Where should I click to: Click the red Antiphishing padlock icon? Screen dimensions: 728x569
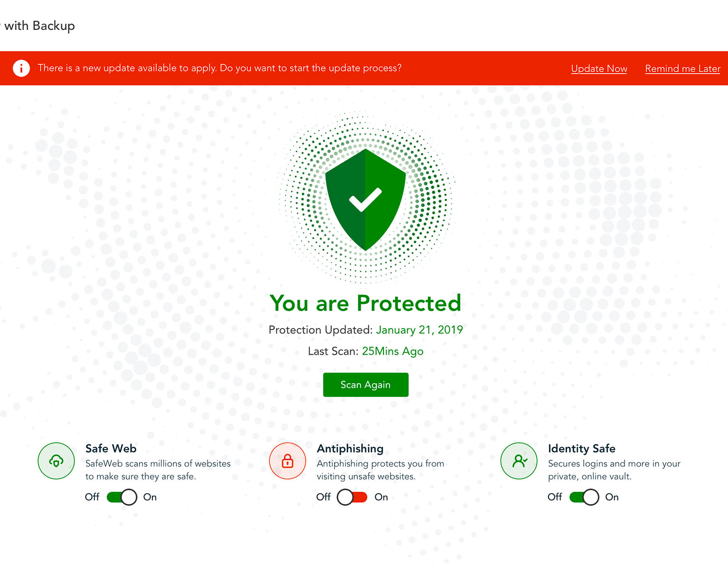coord(288,461)
